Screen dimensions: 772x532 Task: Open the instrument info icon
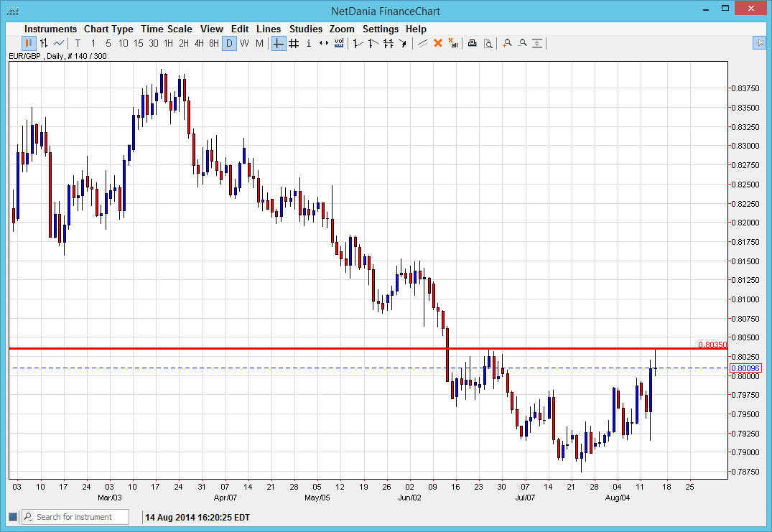pos(308,43)
